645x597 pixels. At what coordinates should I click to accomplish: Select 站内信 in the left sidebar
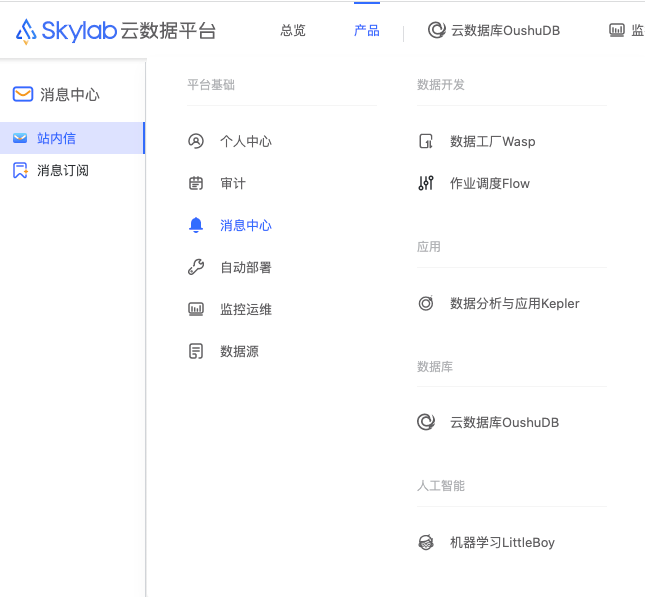[57, 138]
